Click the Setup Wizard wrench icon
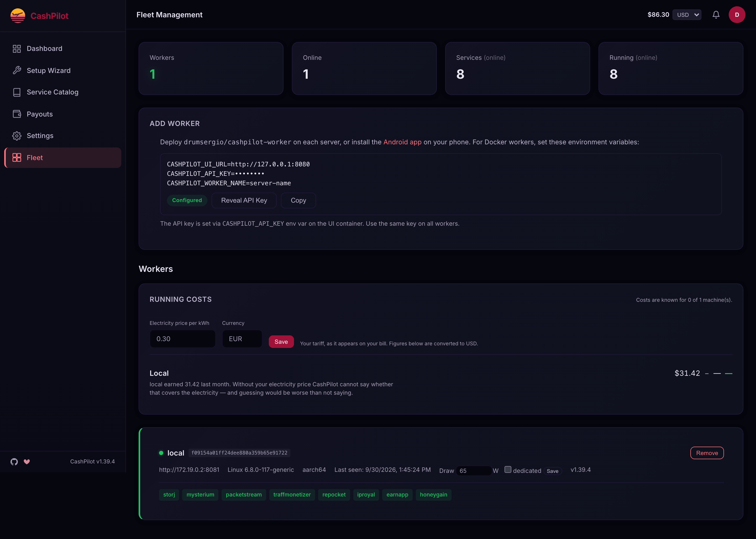Screen dimensions: 756x539 [x=17, y=70]
